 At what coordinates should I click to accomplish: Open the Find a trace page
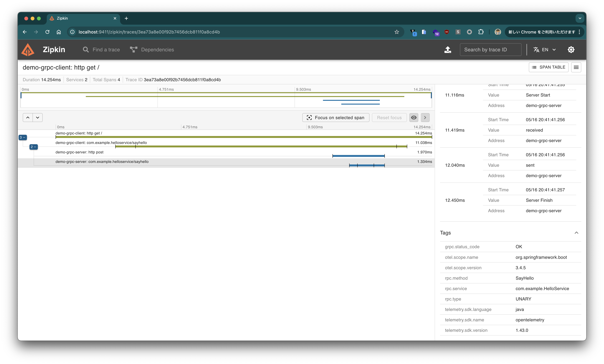pyautogui.click(x=101, y=49)
